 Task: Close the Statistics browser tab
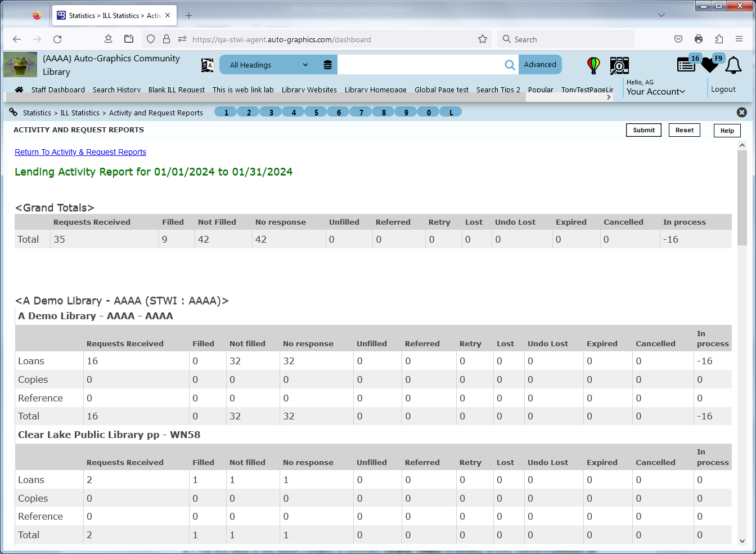coord(168,15)
